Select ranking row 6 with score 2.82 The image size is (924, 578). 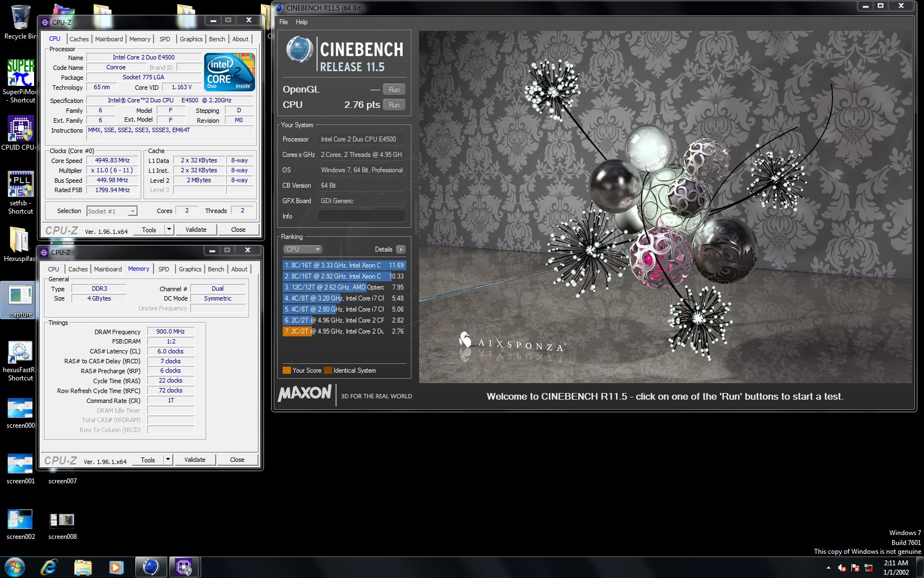(x=344, y=320)
